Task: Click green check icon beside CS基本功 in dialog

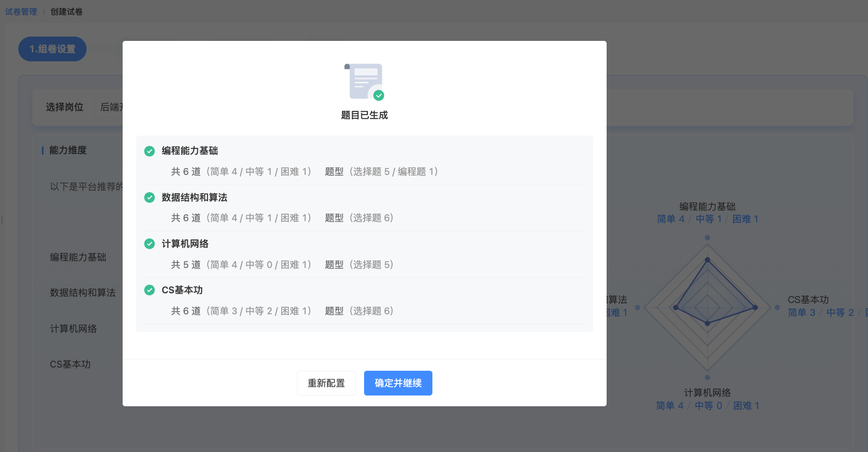Action: point(150,290)
